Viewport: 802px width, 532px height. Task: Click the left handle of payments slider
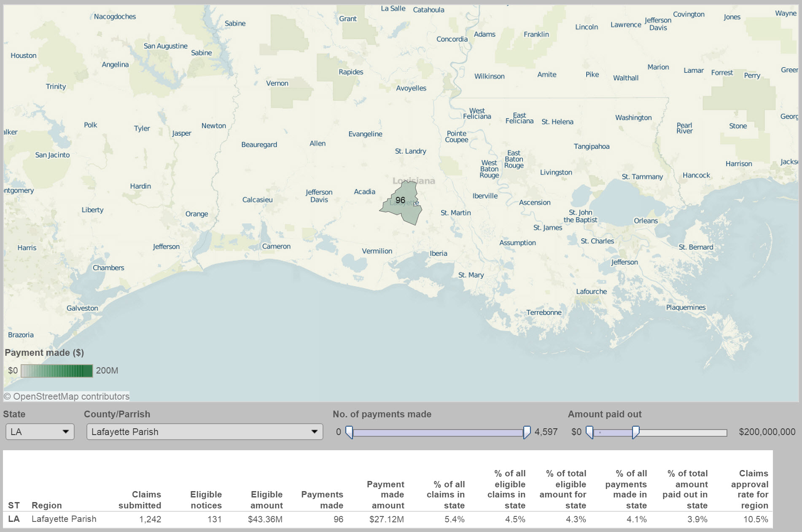[349, 432]
